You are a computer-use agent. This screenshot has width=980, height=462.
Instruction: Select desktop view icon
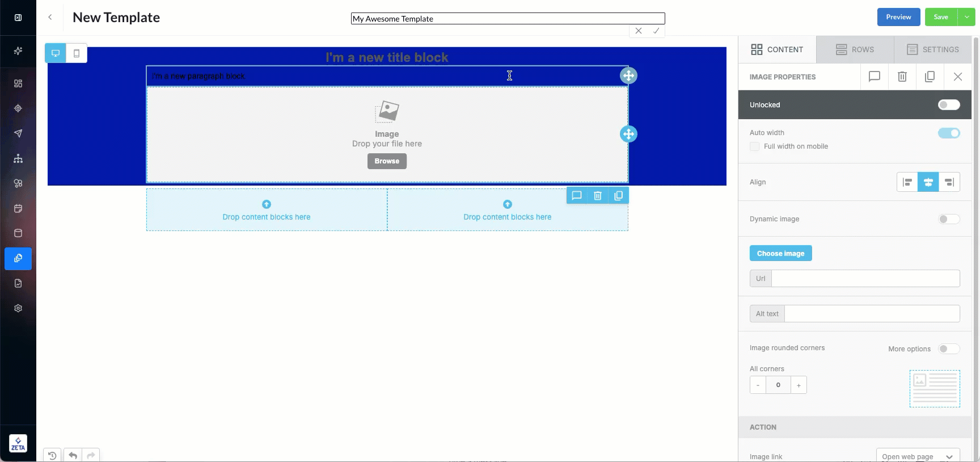[56, 53]
